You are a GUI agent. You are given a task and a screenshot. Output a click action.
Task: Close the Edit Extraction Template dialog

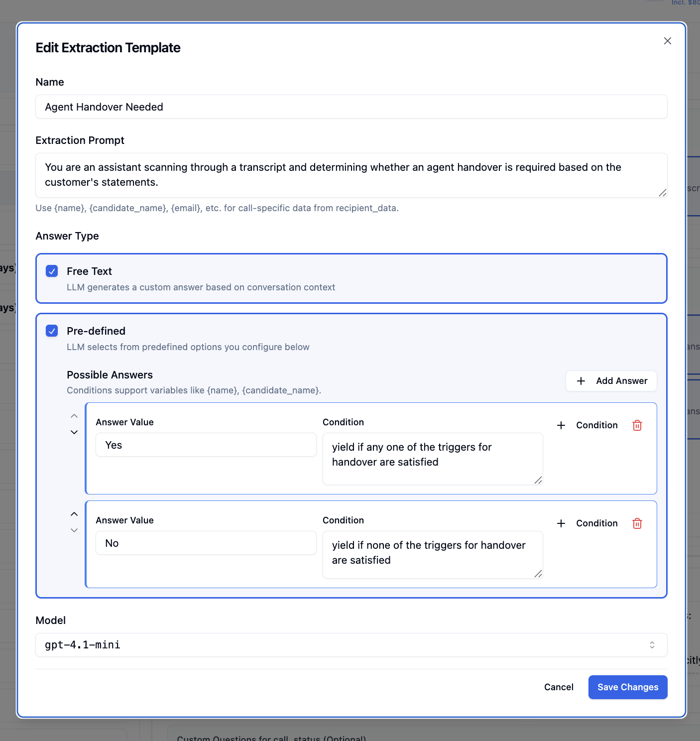click(x=667, y=41)
